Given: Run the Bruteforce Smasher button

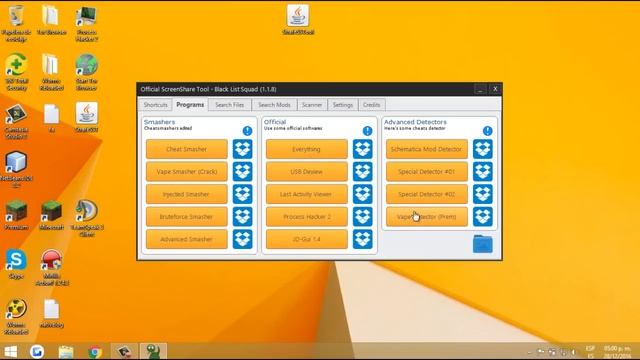Looking at the screenshot, I should click(187, 216).
